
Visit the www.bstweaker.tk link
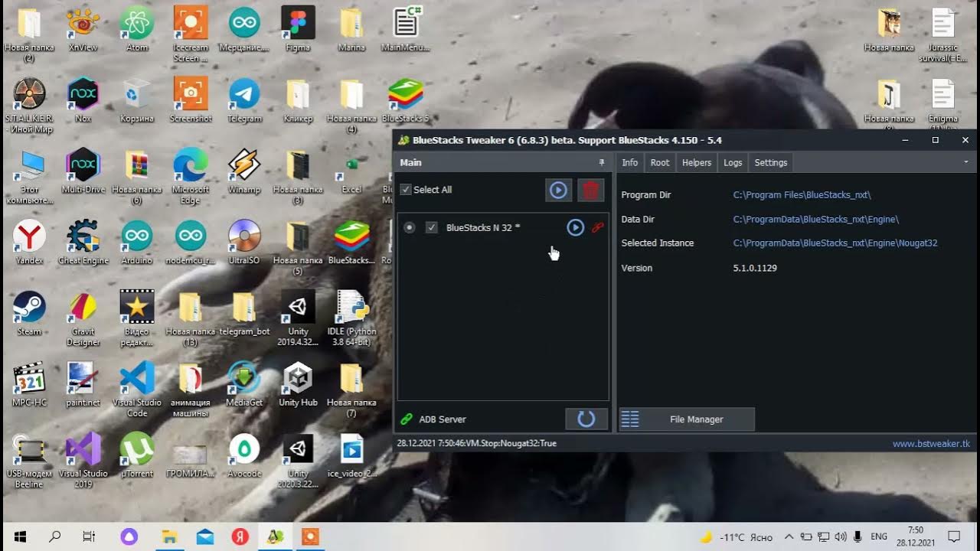click(931, 444)
